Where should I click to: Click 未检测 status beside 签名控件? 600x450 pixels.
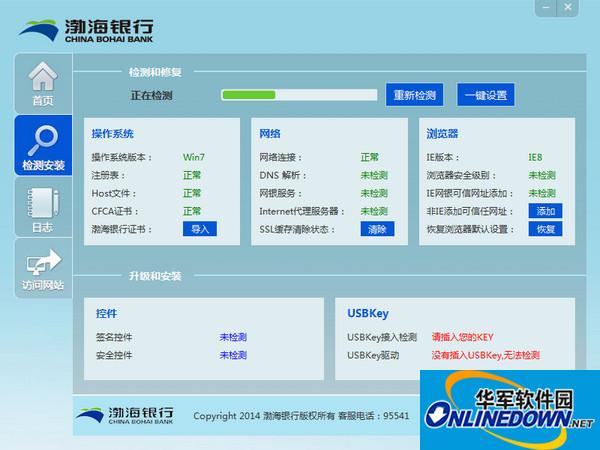233,337
